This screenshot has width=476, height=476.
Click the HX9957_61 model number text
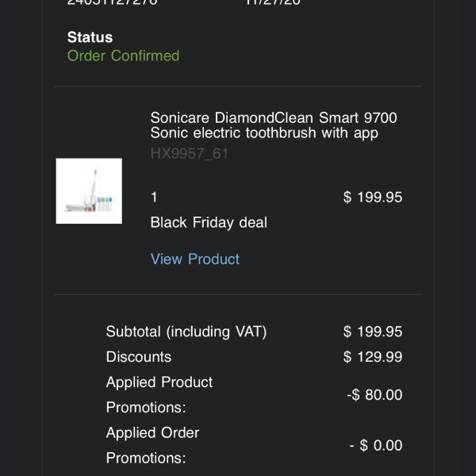click(x=189, y=153)
